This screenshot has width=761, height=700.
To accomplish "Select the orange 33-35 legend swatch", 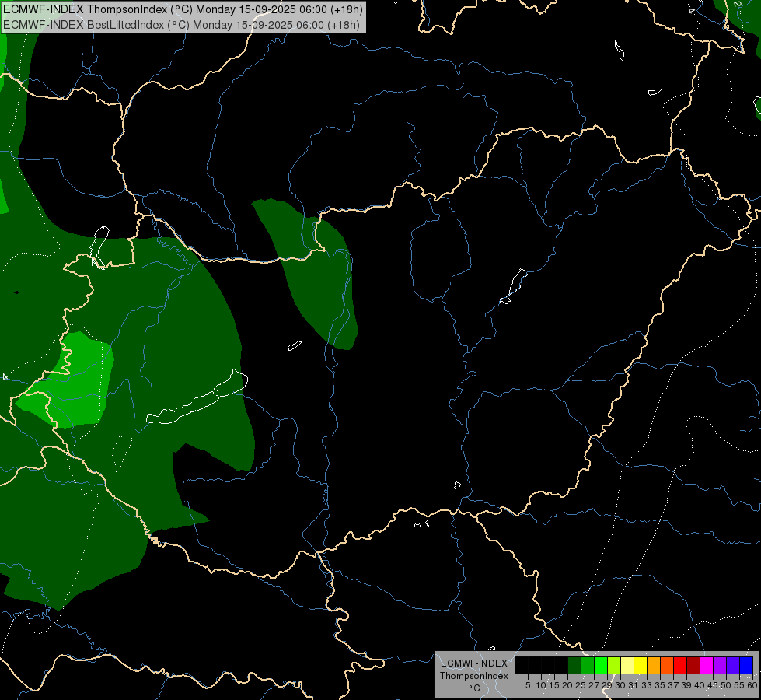I will point(654,665).
